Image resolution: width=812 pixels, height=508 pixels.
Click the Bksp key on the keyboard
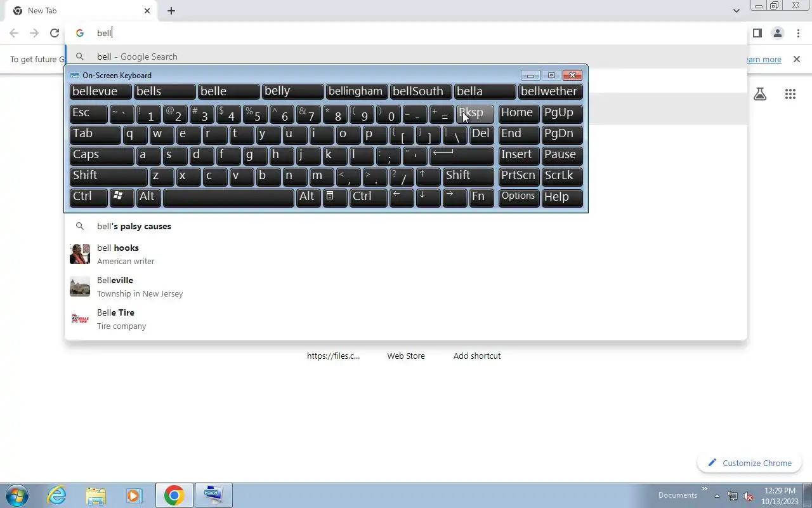[475, 114]
